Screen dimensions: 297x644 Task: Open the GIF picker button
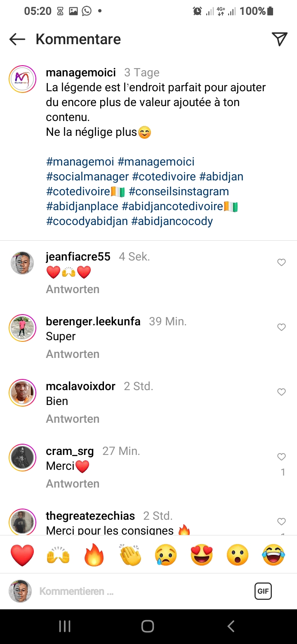coord(263,591)
